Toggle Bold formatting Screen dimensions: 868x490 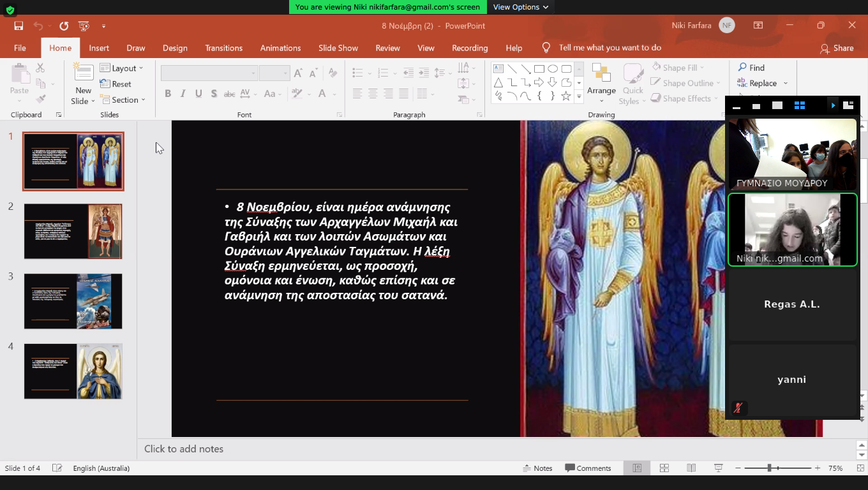(x=168, y=94)
